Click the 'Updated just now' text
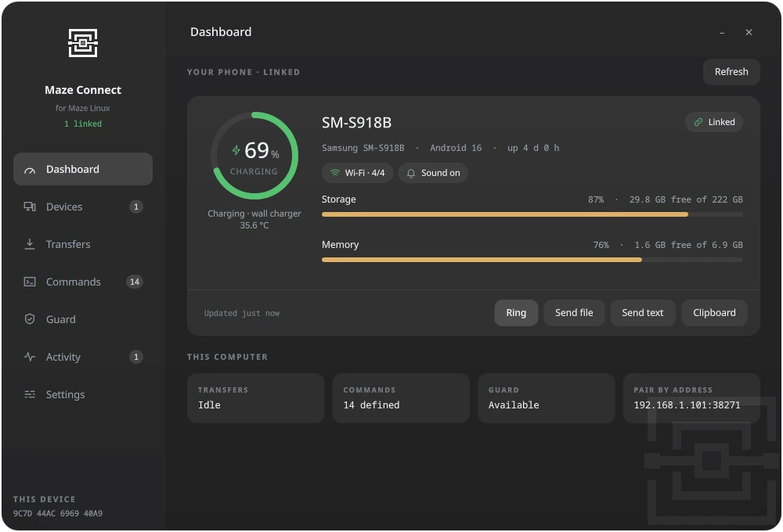This screenshot has height=532, width=783. click(242, 314)
